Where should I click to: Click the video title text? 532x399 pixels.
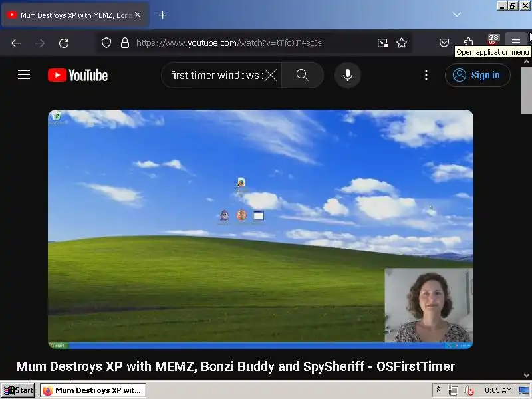click(235, 366)
